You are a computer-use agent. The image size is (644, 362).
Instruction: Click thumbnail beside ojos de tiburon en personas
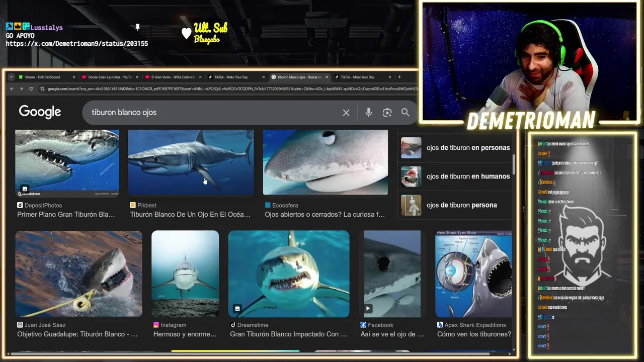(411, 148)
